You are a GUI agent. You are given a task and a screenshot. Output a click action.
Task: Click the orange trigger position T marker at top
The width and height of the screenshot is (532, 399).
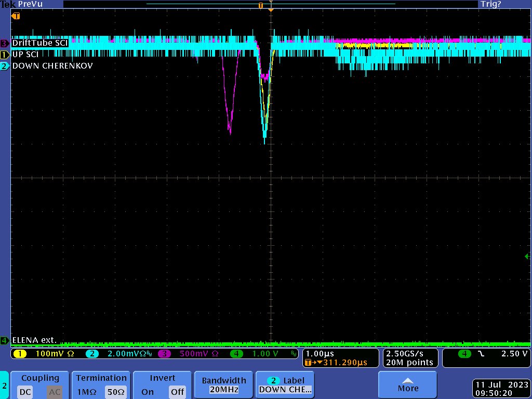[x=261, y=5]
